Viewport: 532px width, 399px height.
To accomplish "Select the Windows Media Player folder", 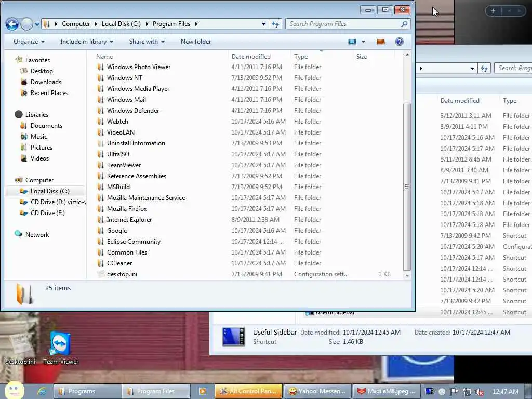I will point(138,88).
